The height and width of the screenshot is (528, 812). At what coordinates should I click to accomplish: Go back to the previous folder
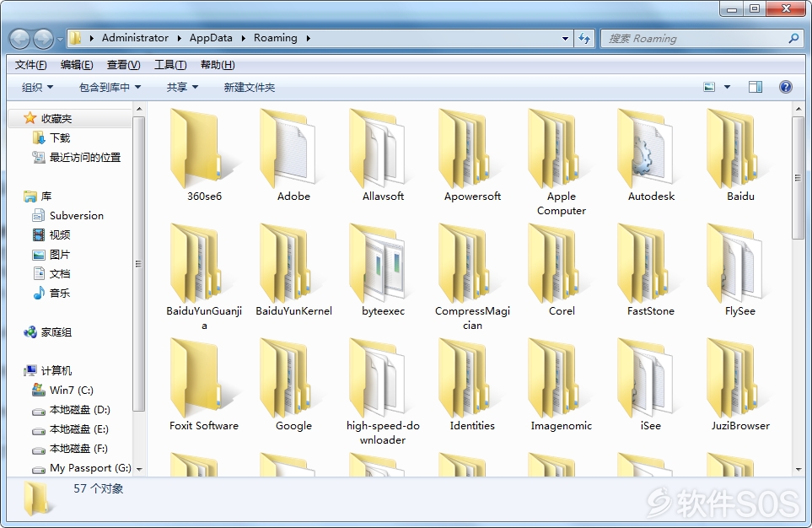[20, 38]
